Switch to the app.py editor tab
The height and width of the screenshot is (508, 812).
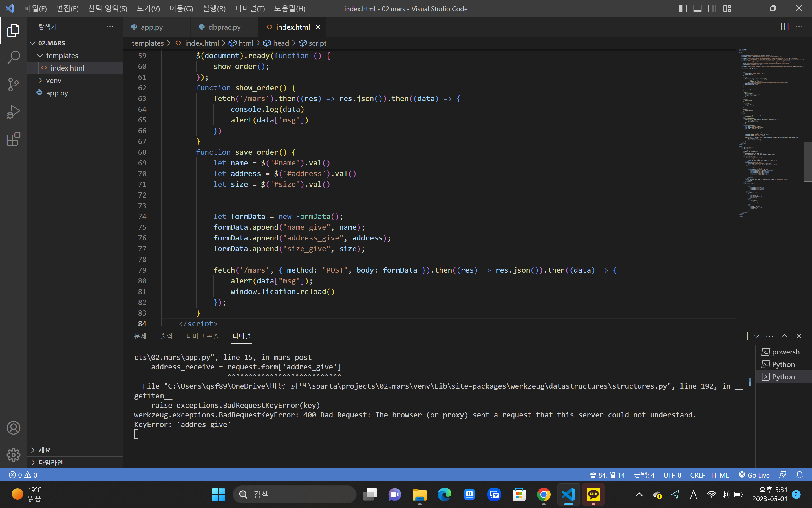156,27
